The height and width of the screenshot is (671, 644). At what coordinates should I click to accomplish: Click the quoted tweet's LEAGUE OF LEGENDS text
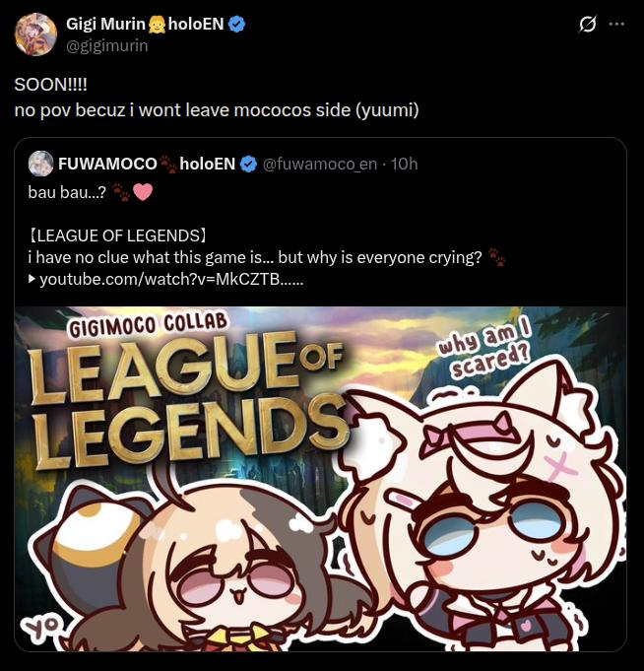coord(117,235)
